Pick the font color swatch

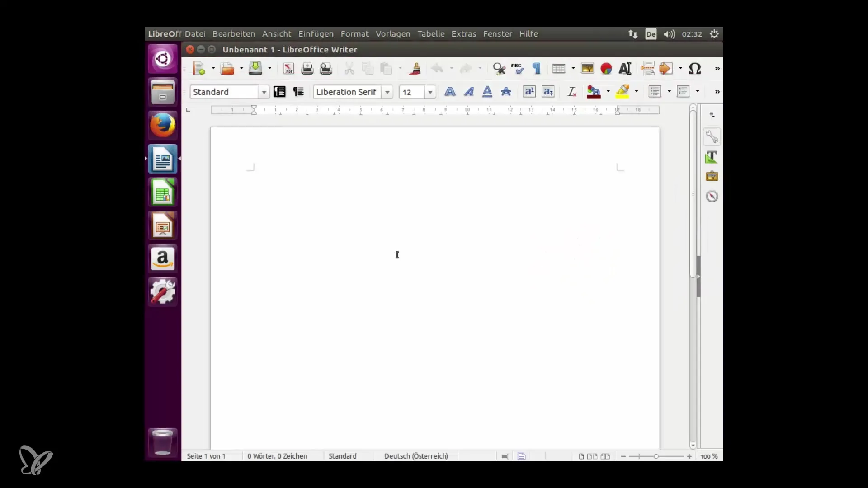click(x=593, y=92)
